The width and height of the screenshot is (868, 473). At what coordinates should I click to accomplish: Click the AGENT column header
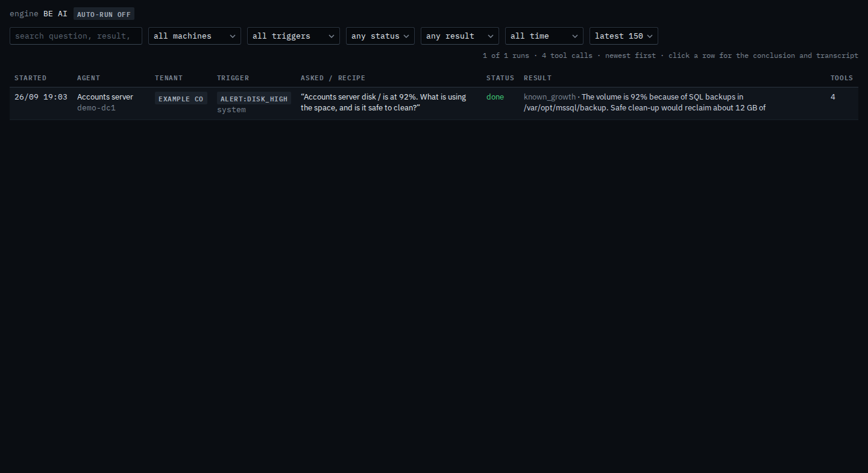point(89,78)
